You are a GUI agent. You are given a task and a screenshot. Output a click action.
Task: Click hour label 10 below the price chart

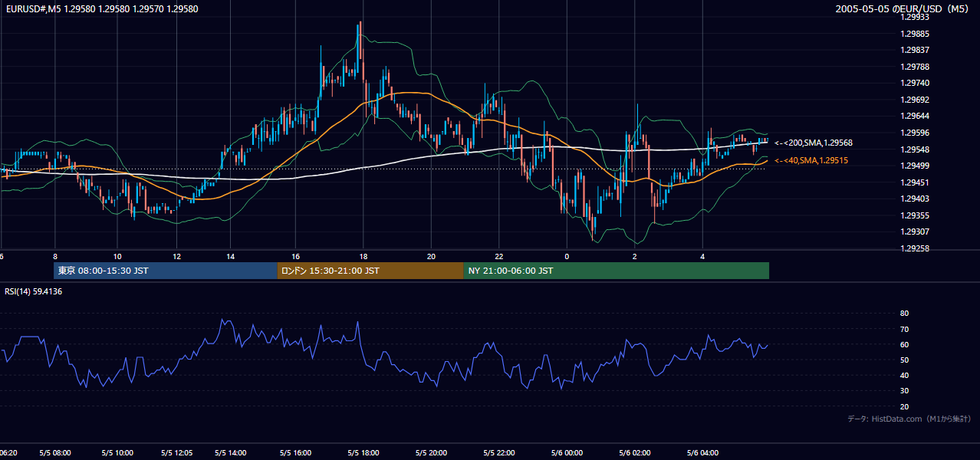[x=117, y=256]
